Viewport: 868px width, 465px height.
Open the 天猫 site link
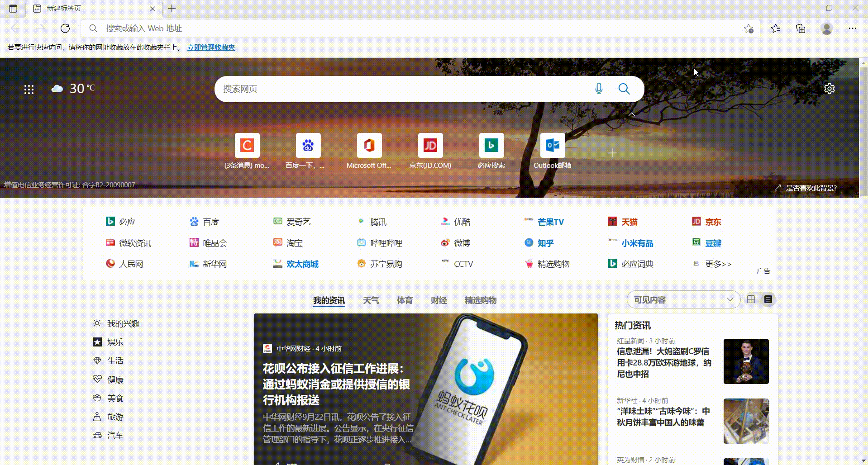point(623,222)
